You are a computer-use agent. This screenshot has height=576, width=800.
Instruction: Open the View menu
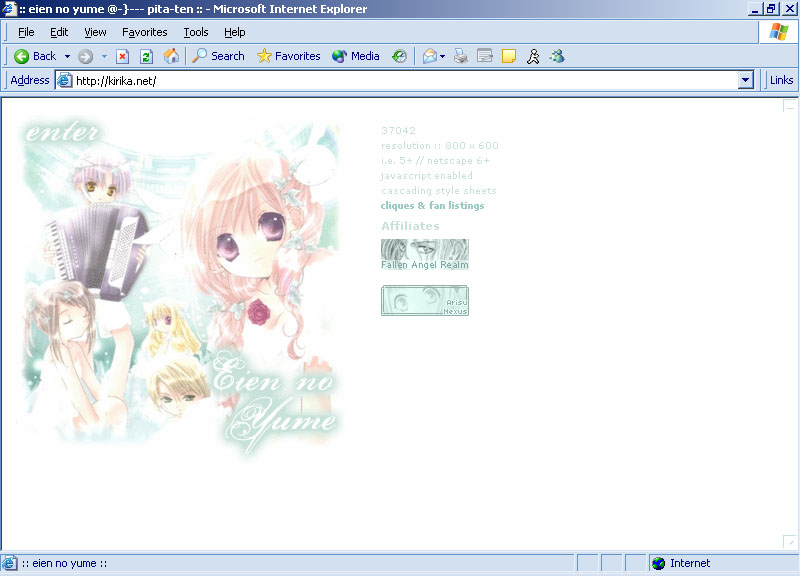95,32
